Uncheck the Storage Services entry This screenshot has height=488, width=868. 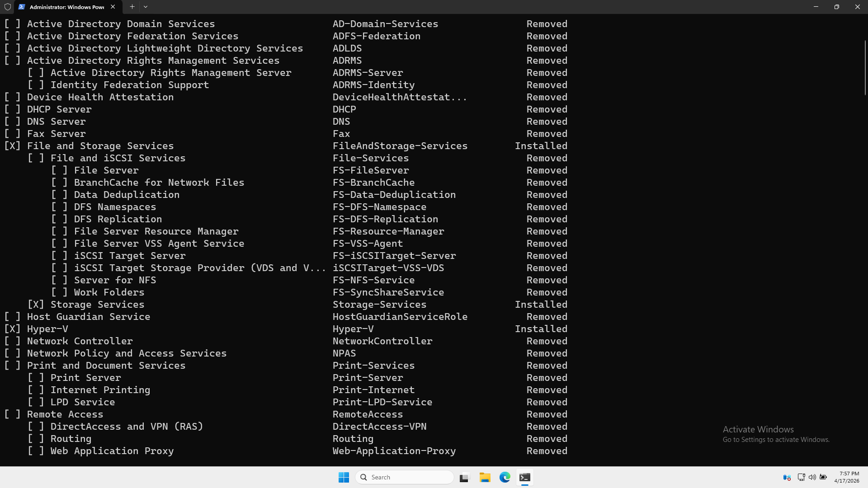tap(36, 304)
